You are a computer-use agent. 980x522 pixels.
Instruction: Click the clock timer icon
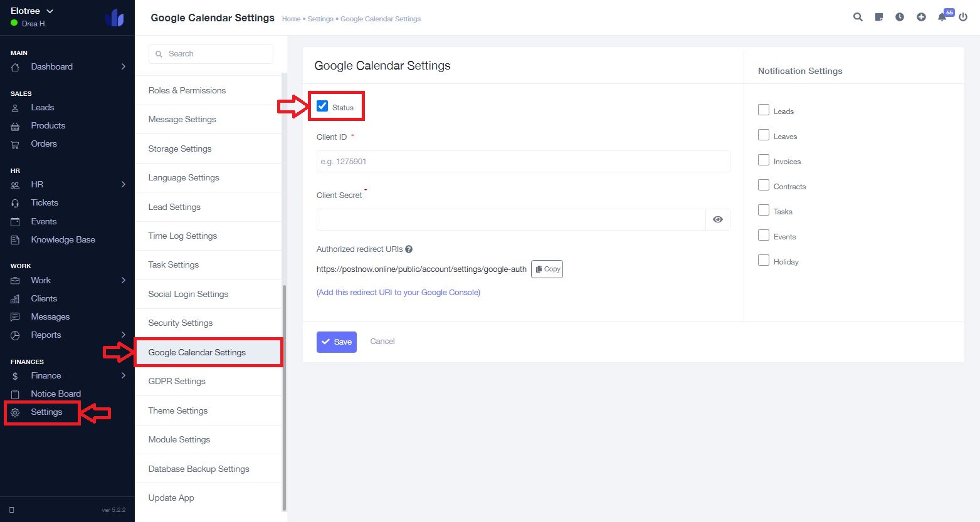coord(900,18)
